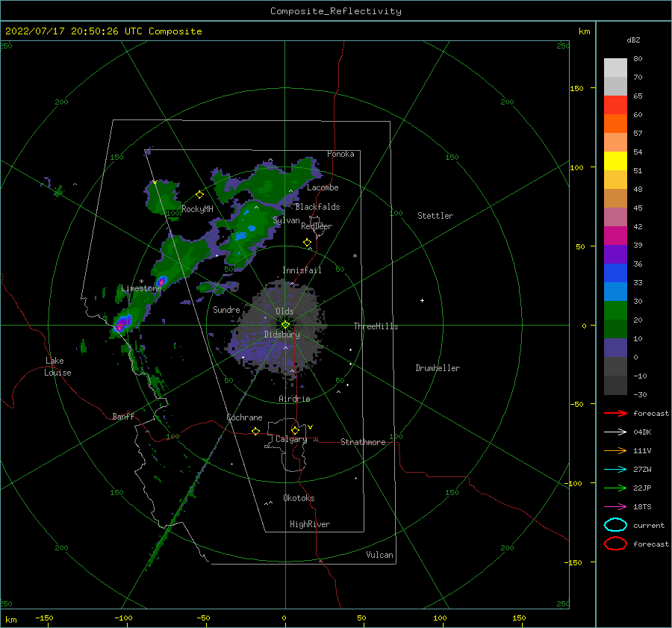Click the Banff label

(123, 416)
